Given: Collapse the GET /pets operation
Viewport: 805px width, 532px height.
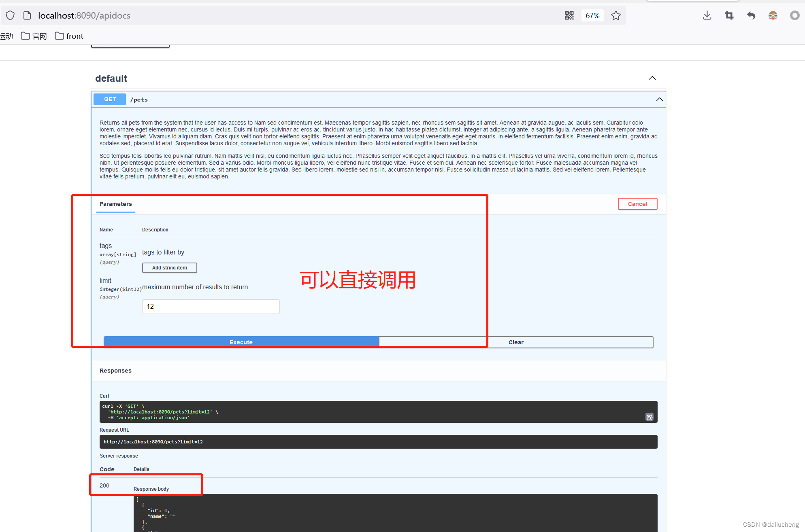Looking at the screenshot, I should (x=659, y=100).
